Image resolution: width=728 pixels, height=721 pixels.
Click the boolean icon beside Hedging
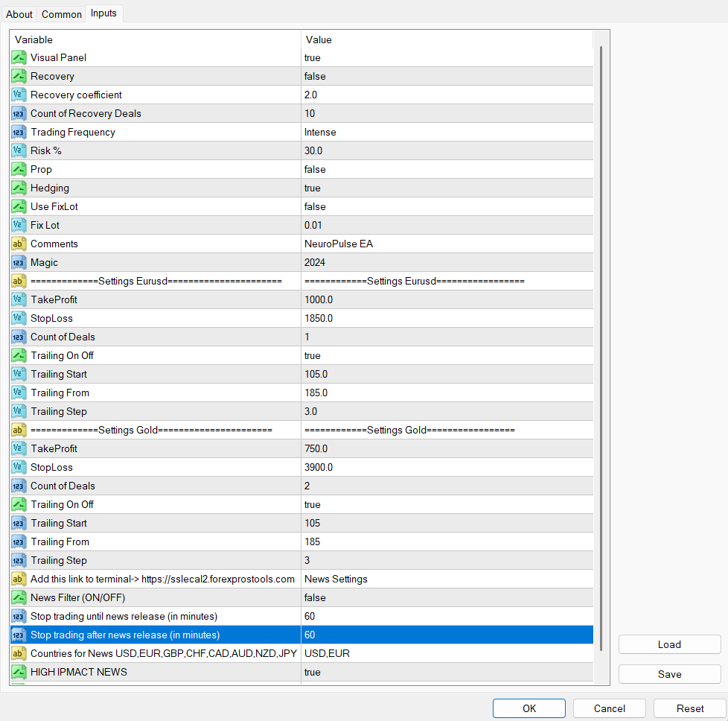[19, 188]
